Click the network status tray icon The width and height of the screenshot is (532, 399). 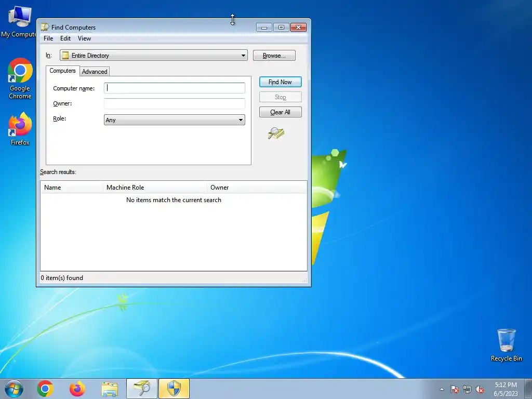[x=467, y=389]
